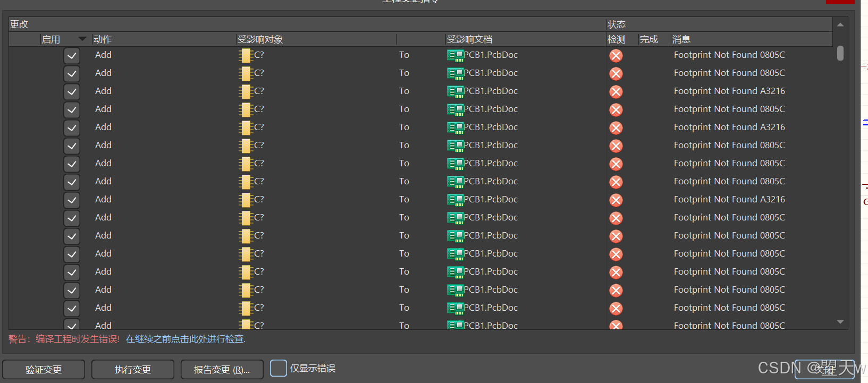Select the first 'Footprint Not Found A3216' message
This screenshot has height=383, width=868.
pyautogui.click(x=729, y=91)
